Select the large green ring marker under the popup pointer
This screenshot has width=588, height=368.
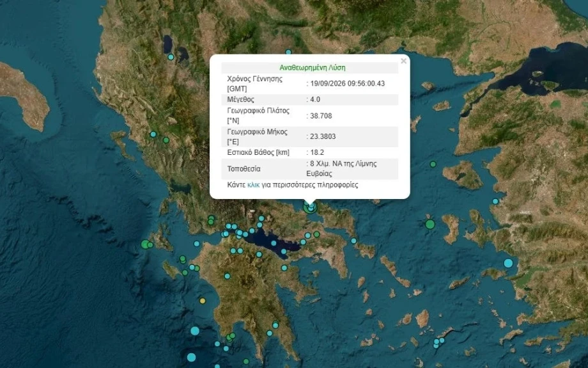(x=310, y=207)
